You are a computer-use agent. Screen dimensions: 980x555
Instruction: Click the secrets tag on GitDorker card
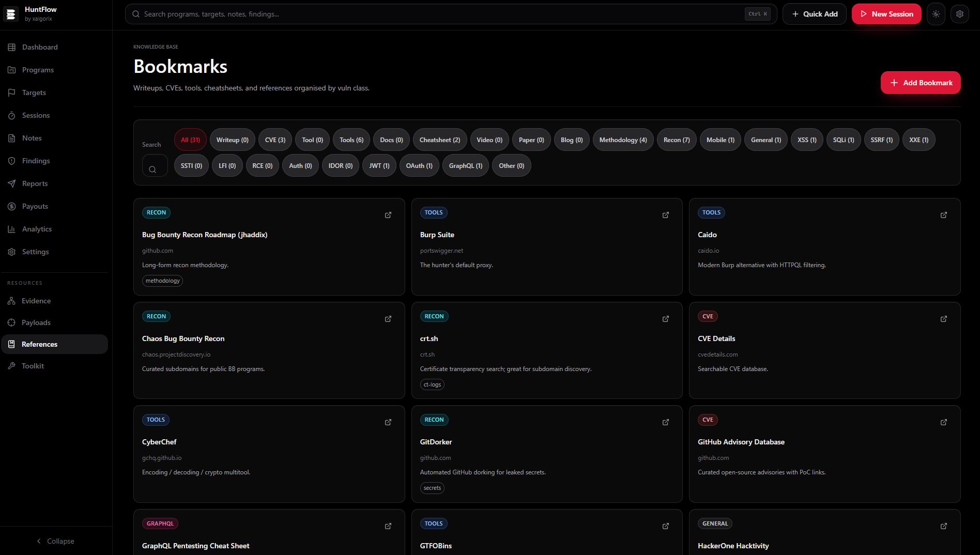pyautogui.click(x=432, y=488)
